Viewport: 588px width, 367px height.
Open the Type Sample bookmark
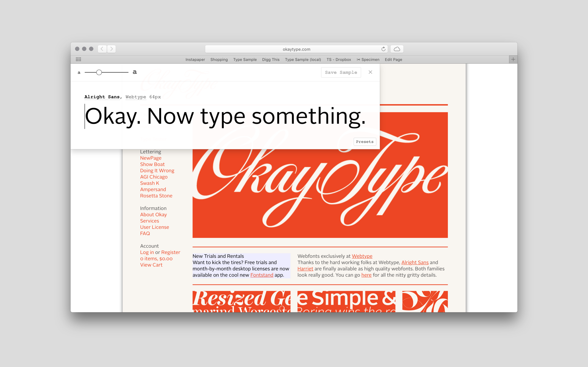pos(245,59)
